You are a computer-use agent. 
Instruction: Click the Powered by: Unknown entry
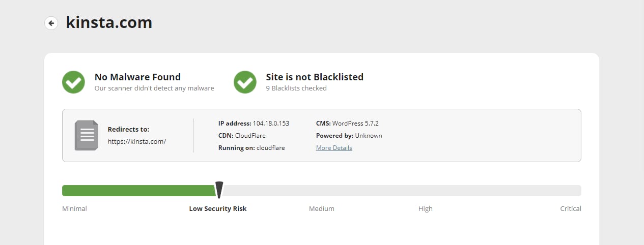pyautogui.click(x=349, y=136)
